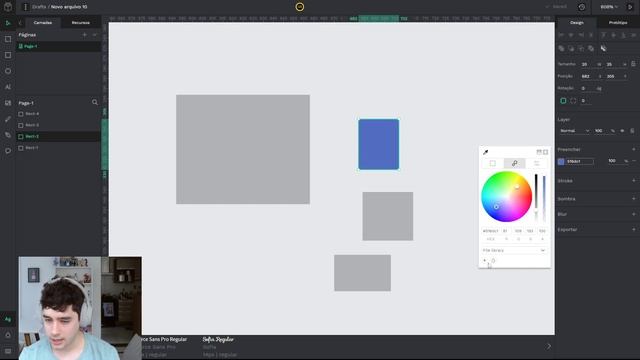
Task: Add a new page with plus icon
Action: click(84, 35)
